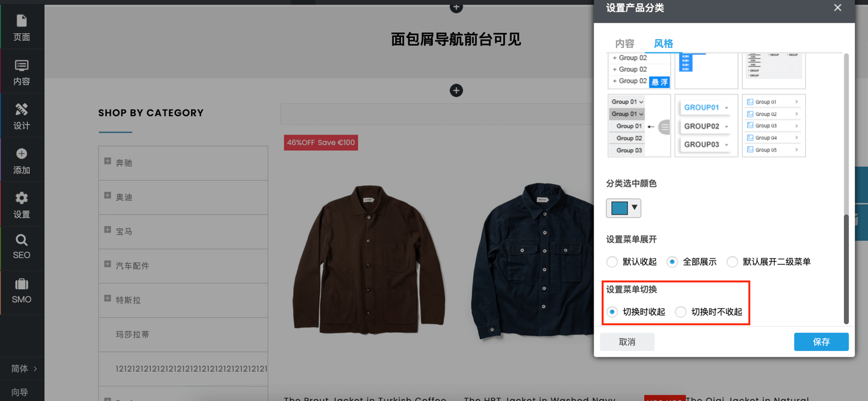Expand the 特斯拉 category item

108,298
